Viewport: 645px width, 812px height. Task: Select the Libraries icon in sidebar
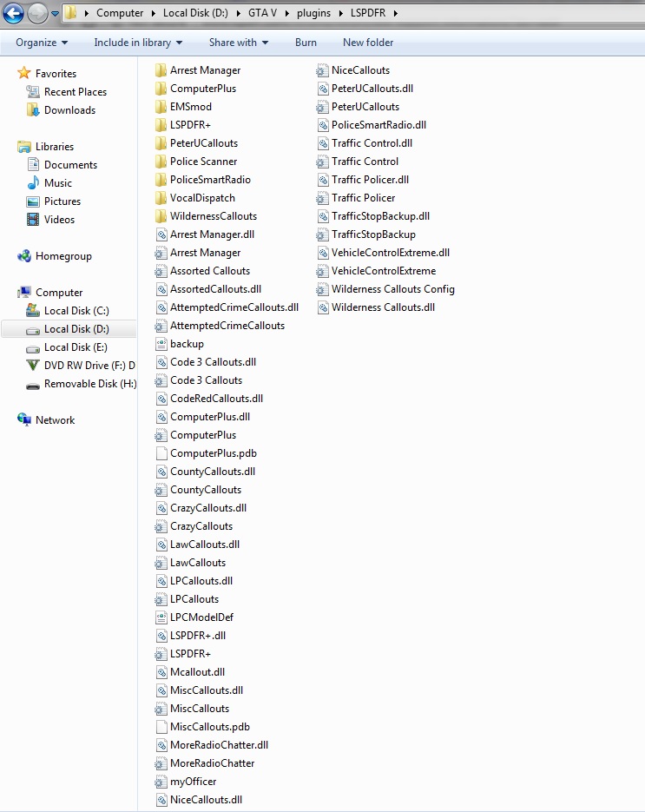pos(23,147)
